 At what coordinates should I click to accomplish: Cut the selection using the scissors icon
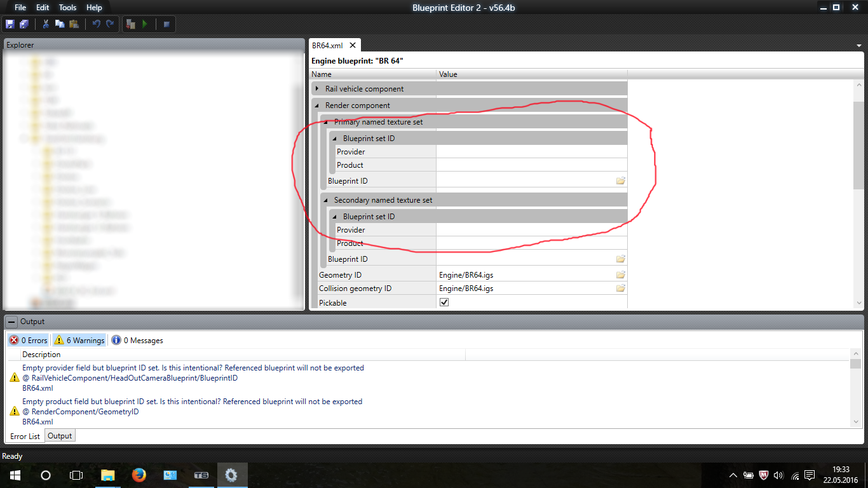(46, 24)
